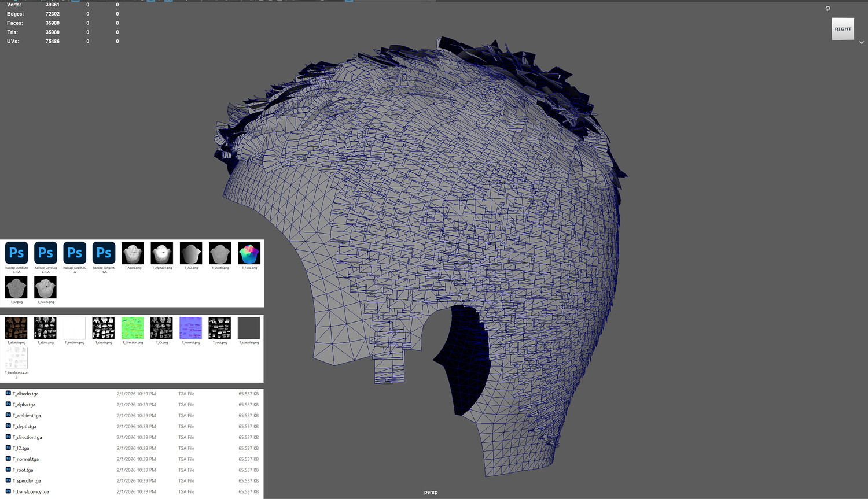Click the UVs: label in the poly count
The width and height of the screenshot is (868, 499).
pos(13,42)
